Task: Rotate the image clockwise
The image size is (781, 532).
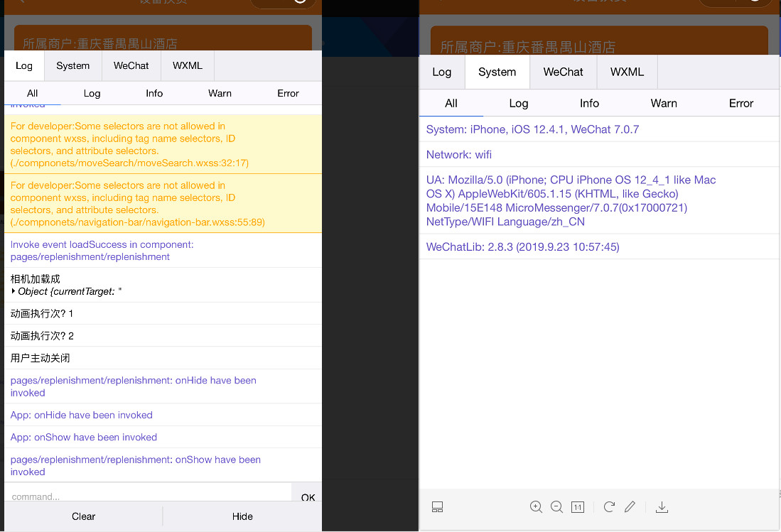Action: tap(609, 507)
